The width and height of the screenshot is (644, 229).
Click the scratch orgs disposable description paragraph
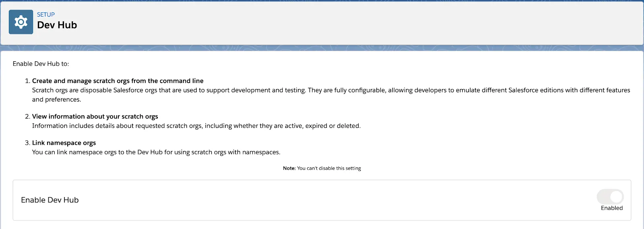[x=331, y=95]
